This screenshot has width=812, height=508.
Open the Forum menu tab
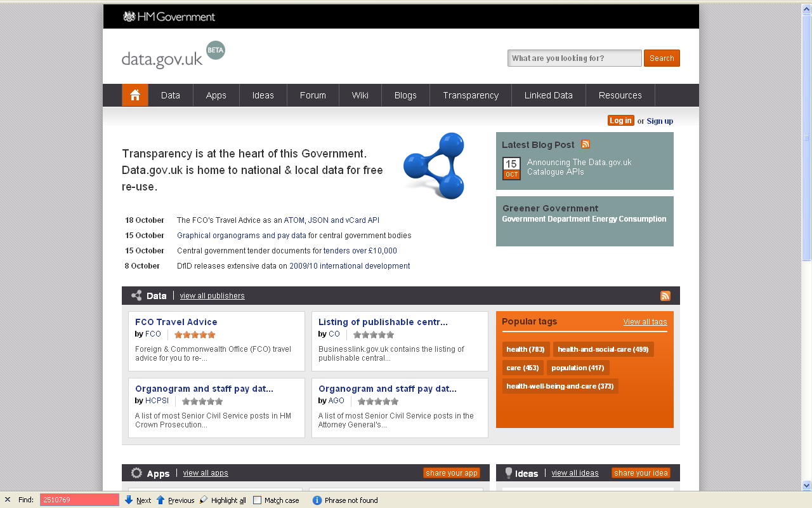313,95
